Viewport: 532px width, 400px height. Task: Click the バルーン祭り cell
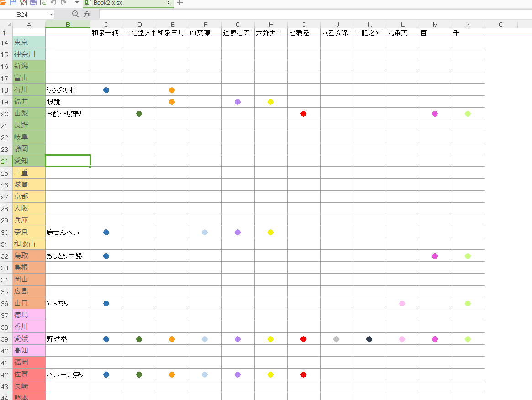[68, 374]
